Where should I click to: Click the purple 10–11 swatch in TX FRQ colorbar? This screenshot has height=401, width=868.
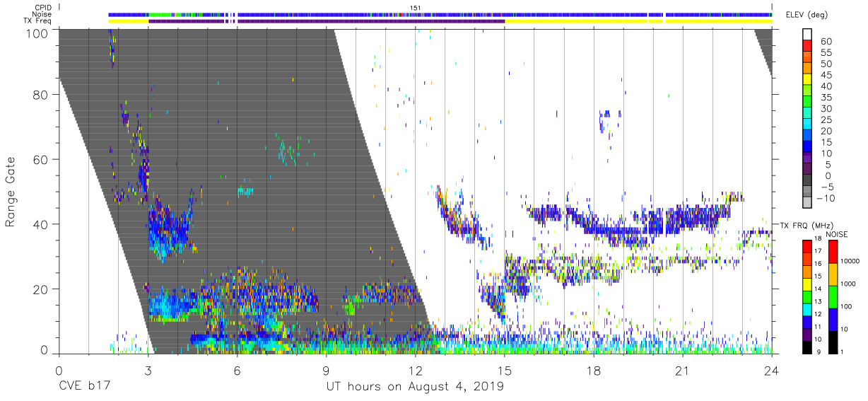click(807, 335)
